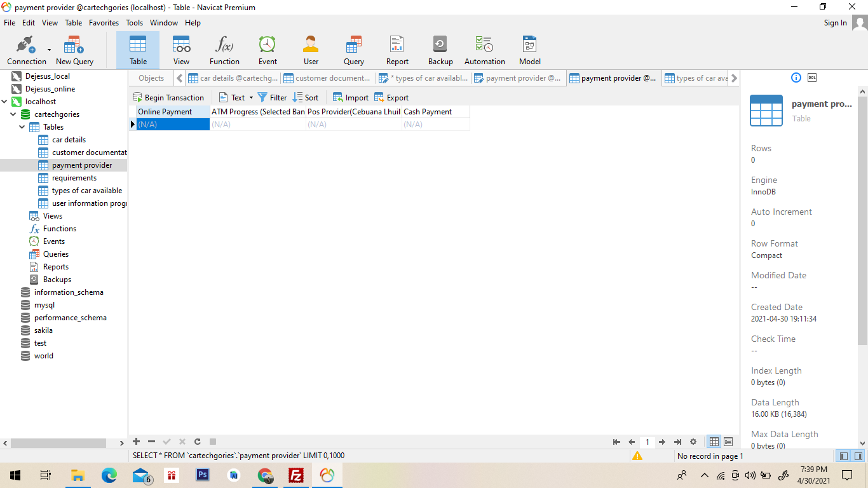The width and height of the screenshot is (868, 488).
Task: Open the Text display dropdown arrow
Action: pyautogui.click(x=251, y=98)
